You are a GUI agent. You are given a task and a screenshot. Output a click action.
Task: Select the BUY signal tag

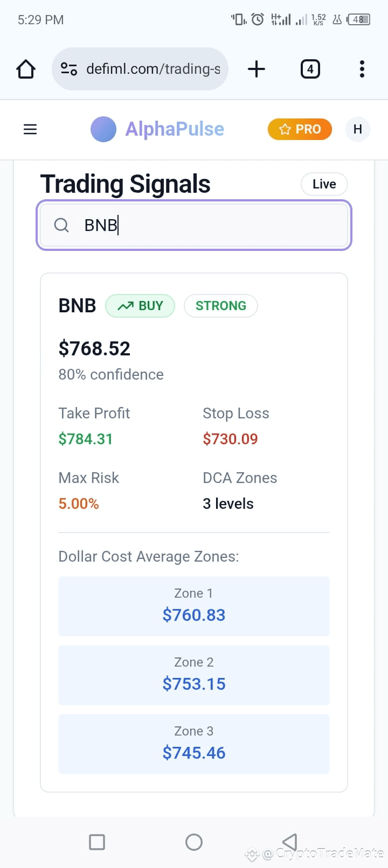(140, 306)
